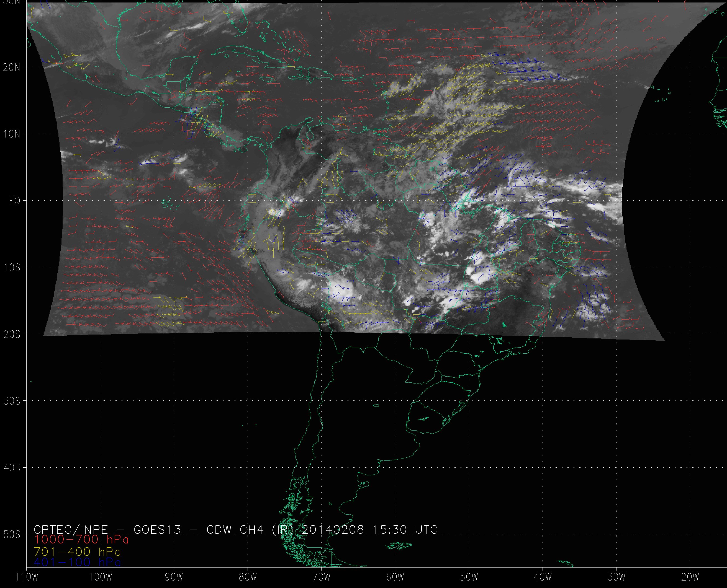Click the yellow 701-400 hPa legend entry
This screenshot has height=588, width=727.
coord(77,552)
